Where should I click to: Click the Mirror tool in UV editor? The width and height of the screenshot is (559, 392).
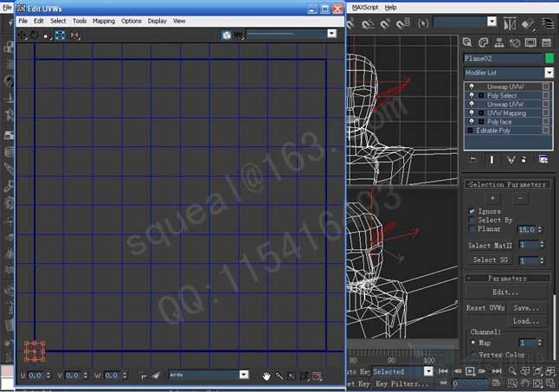(75, 35)
